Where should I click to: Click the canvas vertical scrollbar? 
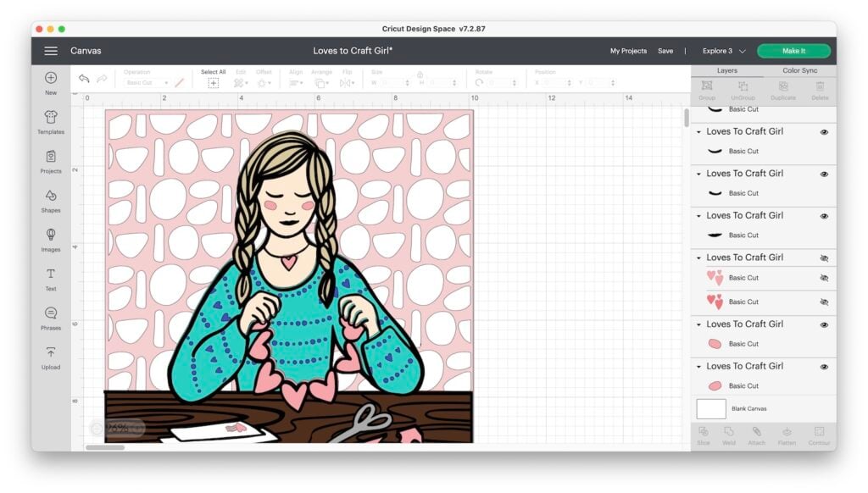[687, 117]
